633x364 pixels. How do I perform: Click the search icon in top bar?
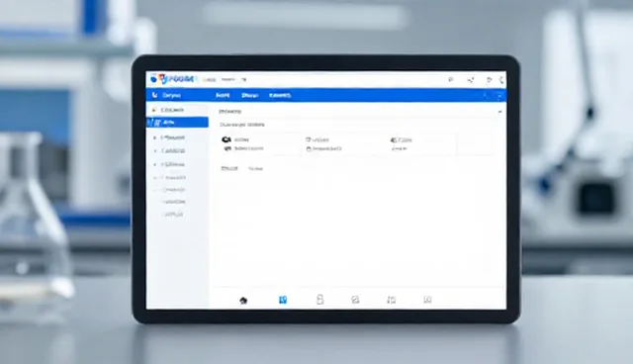pyautogui.click(x=451, y=79)
